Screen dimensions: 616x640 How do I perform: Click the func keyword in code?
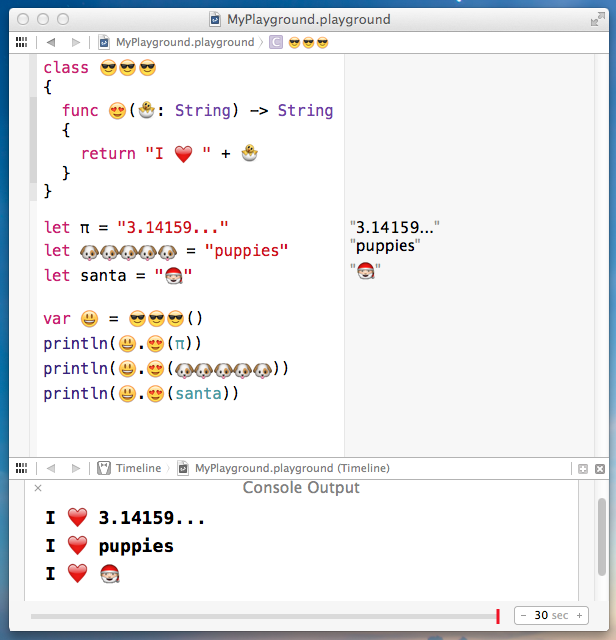[80, 111]
